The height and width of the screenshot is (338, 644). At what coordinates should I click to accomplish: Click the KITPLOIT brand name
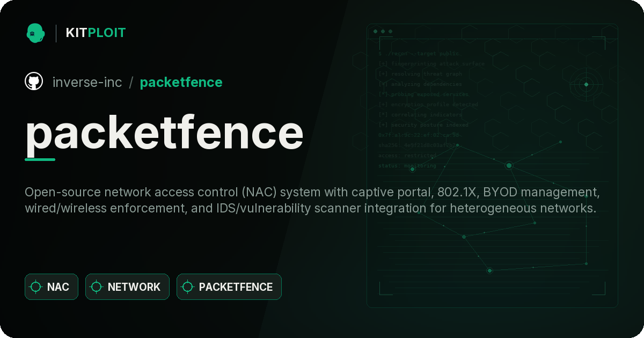click(x=96, y=33)
